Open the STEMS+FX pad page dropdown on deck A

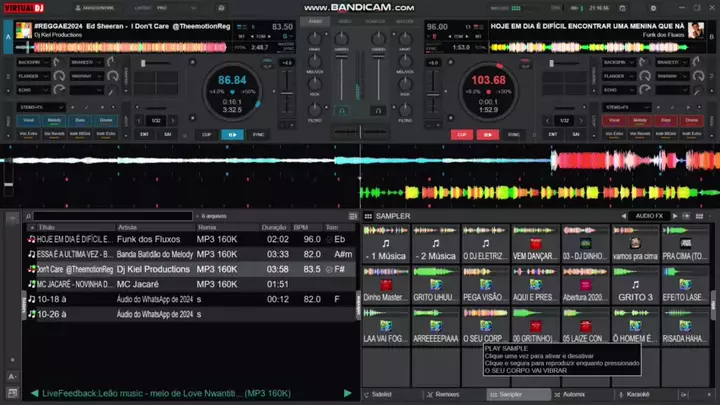point(40,107)
